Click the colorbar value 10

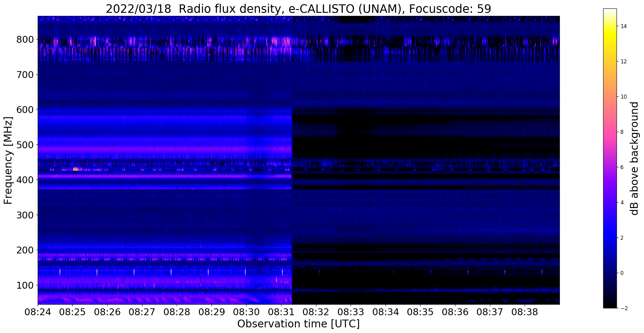(x=624, y=97)
